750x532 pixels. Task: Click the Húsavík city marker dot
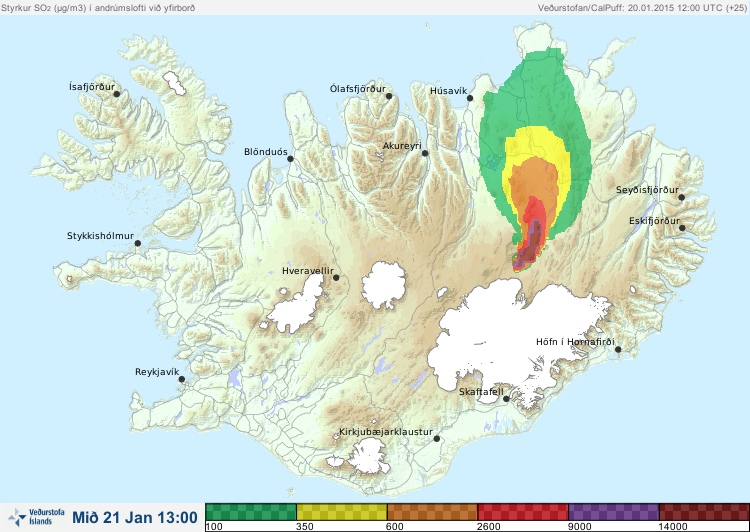click(470, 98)
